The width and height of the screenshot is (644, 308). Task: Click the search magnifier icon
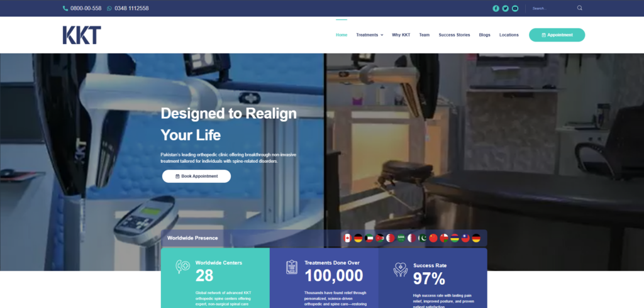click(x=579, y=8)
